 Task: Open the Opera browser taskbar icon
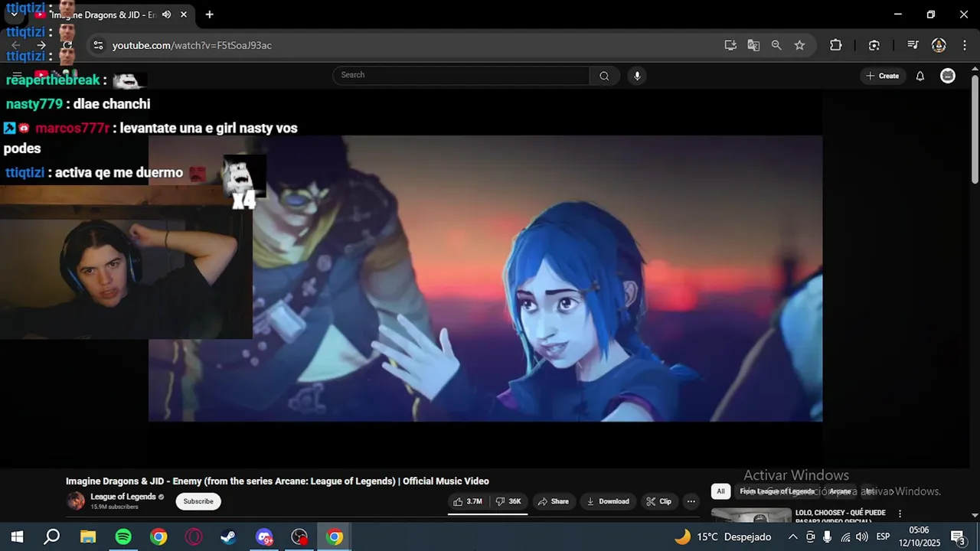pos(194,537)
